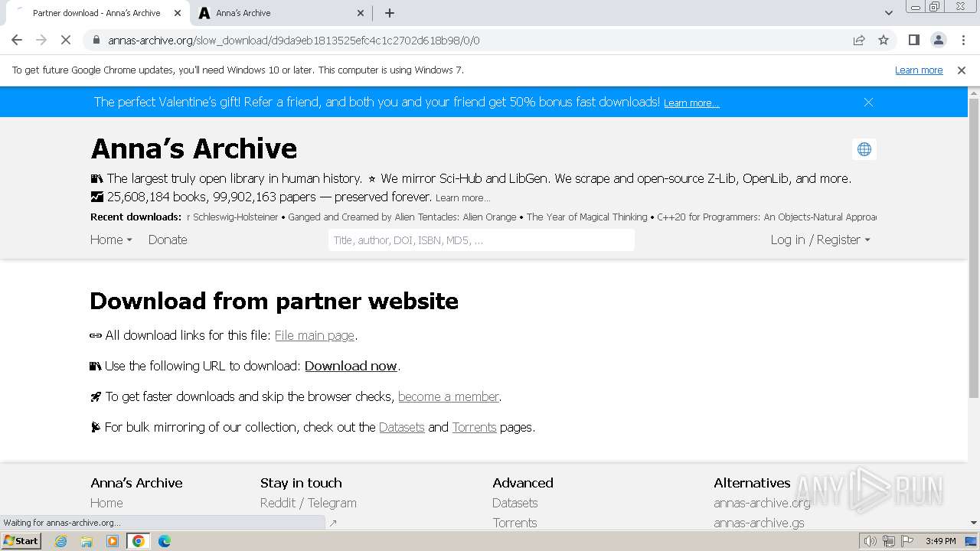
Task: Open the Chrome side panel
Action: (x=913, y=40)
